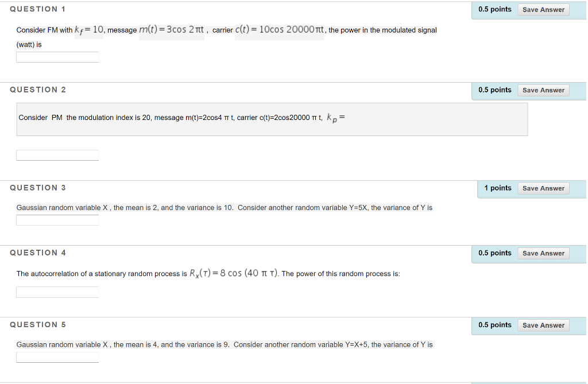Click the '0.5 points' label of Question 1
This screenshot has width=588, height=384.
pos(494,9)
